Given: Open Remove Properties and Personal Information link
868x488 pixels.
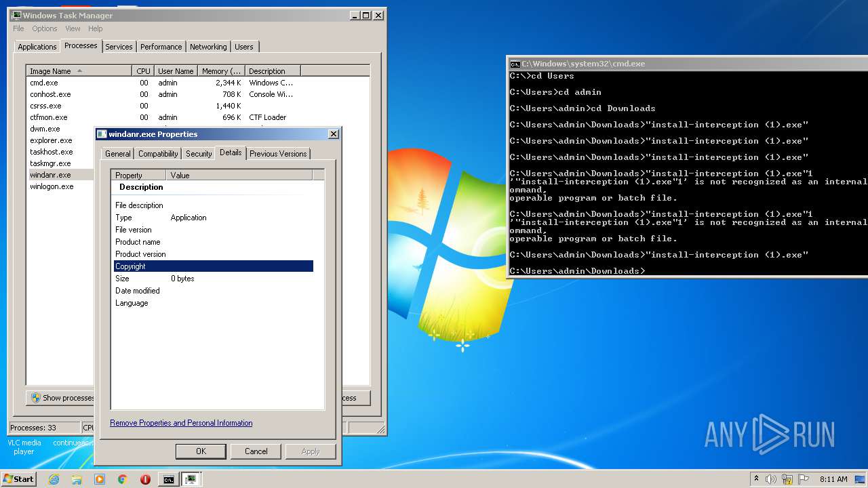Looking at the screenshot, I should click(181, 423).
